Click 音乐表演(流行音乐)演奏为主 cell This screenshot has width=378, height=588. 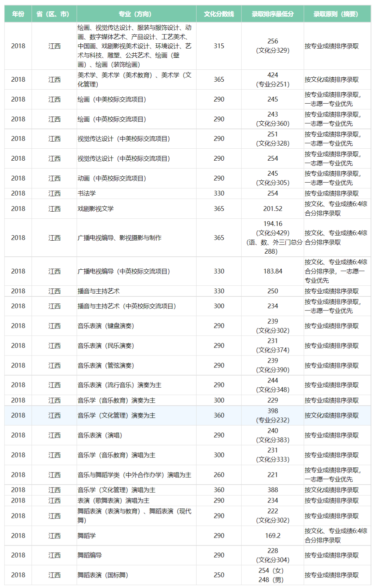[x=137, y=385]
